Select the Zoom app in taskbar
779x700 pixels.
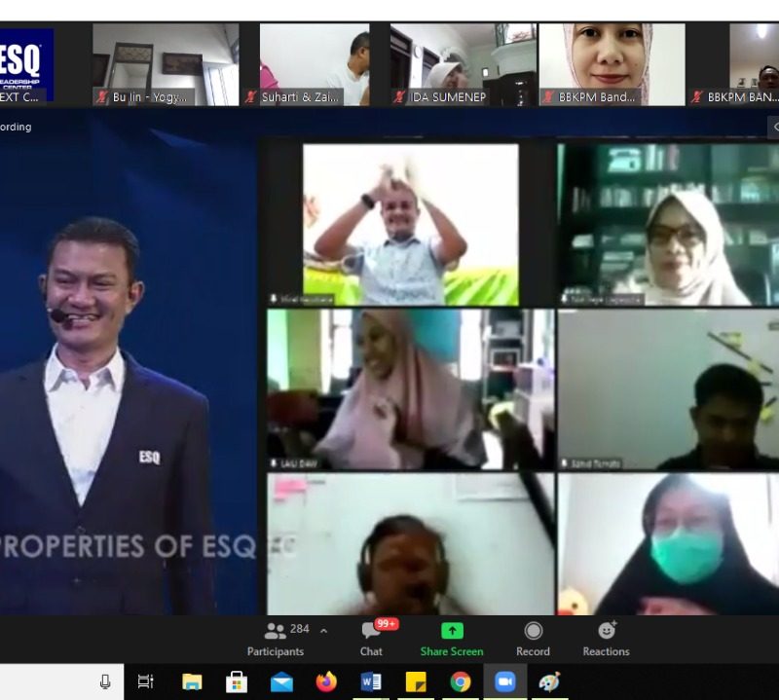click(x=505, y=682)
